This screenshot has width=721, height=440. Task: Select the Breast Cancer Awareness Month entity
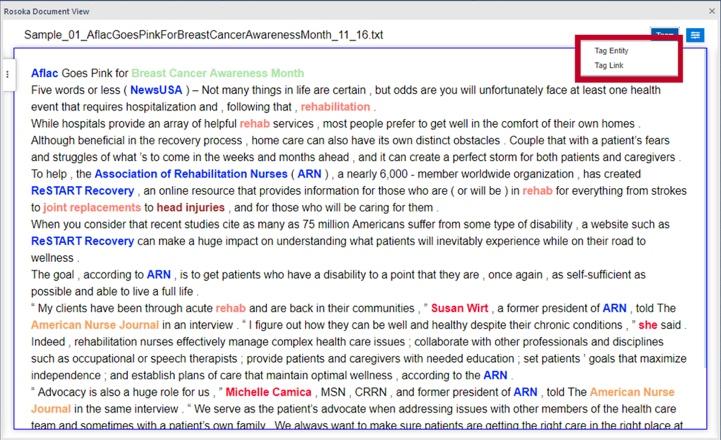217,73
